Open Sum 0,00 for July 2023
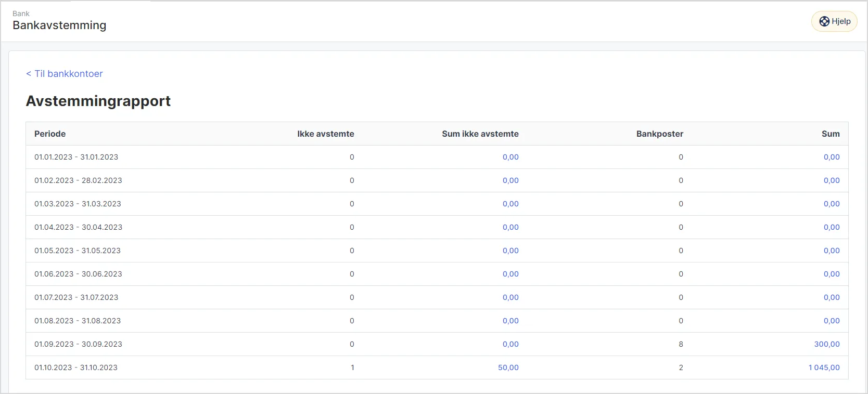 [x=831, y=297]
